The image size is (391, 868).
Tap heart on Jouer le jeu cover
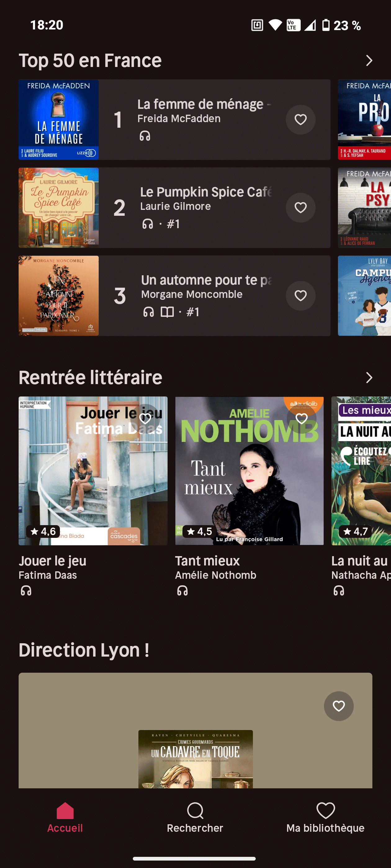(145, 418)
